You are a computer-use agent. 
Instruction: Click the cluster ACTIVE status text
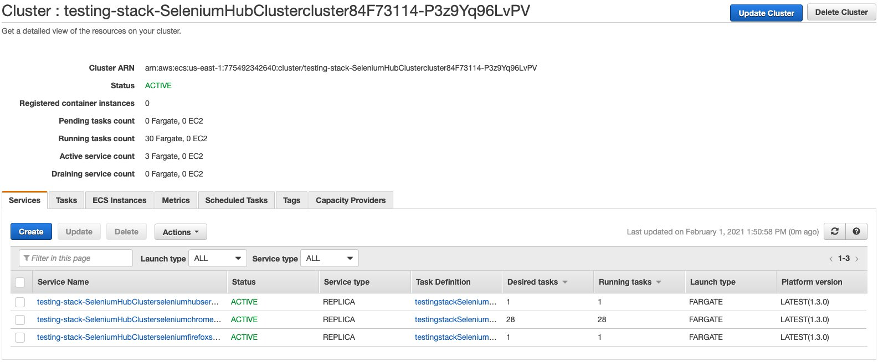tap(158, 86)
